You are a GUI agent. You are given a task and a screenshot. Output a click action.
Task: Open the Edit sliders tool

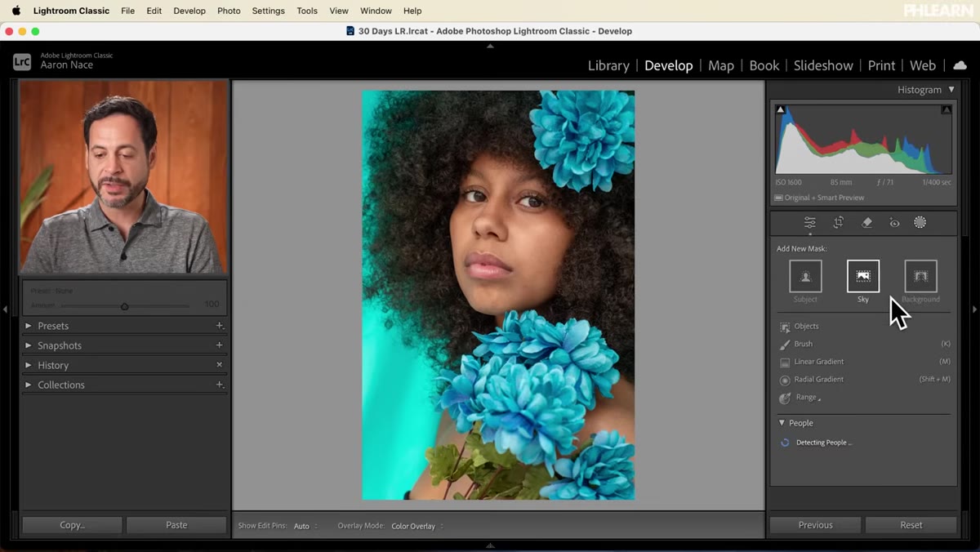point(809,222)
